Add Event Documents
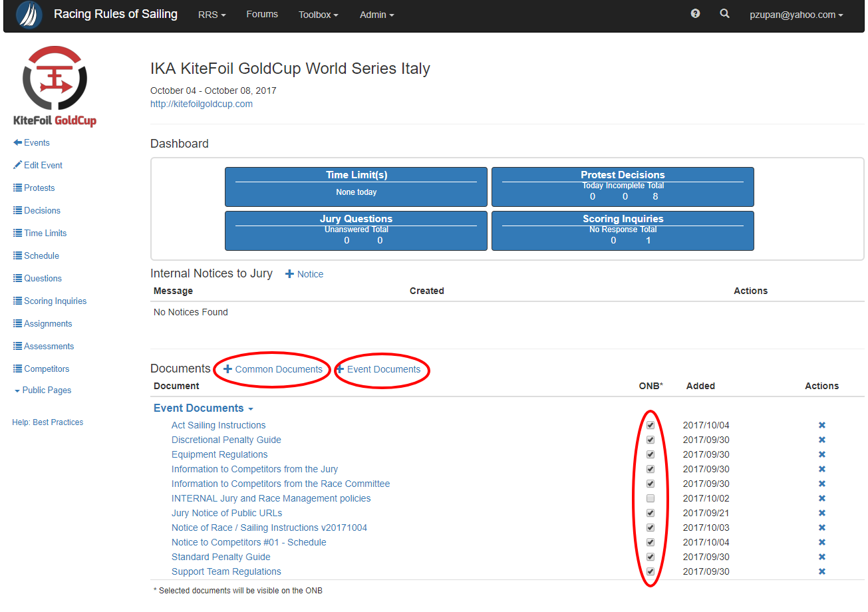Viewport: 868px width, 612px height. (378, 369)
